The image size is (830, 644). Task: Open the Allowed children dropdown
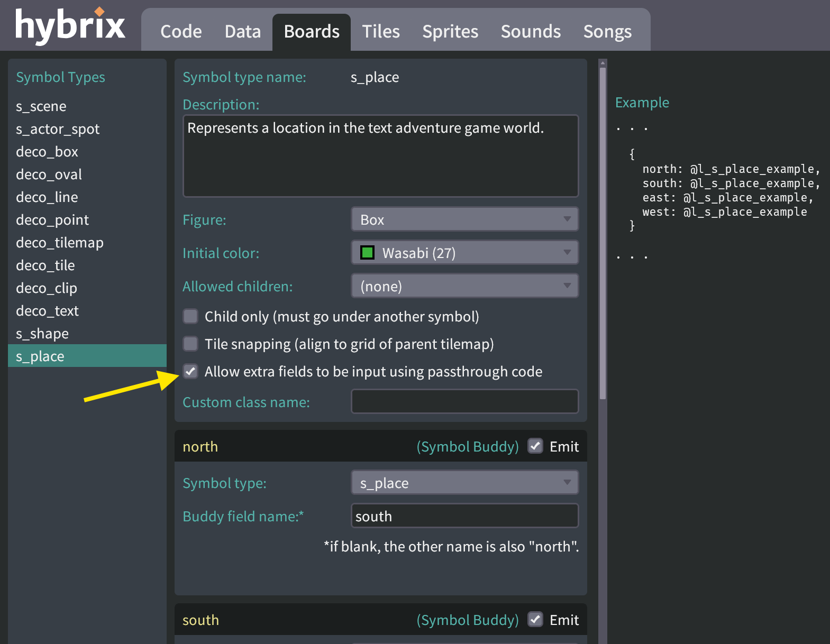click(465, 286)
